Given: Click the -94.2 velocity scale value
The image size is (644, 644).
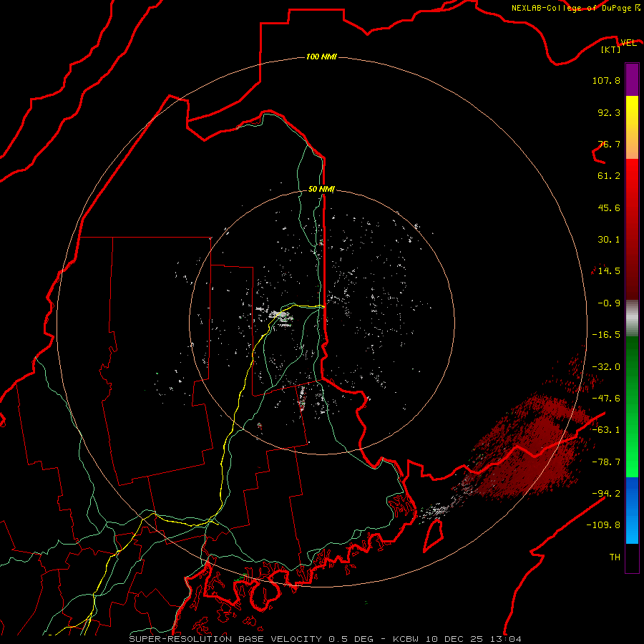Looking at the screenshot, I should (606, 494).
